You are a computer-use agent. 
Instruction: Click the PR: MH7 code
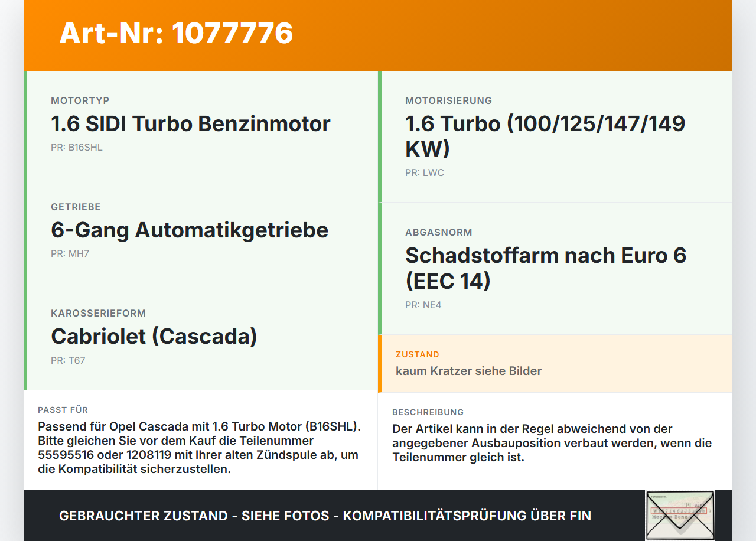tap(70, 254)
